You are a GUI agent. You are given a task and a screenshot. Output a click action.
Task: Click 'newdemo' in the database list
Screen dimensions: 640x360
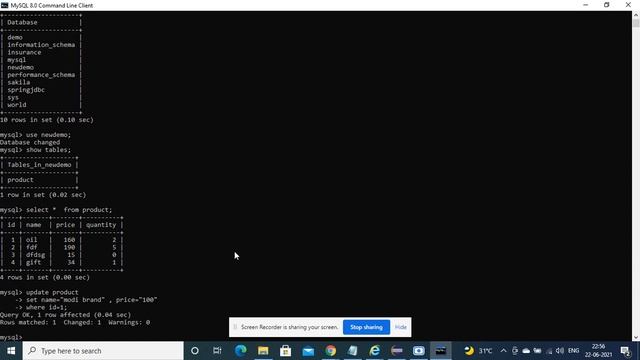tap(20, 67)
